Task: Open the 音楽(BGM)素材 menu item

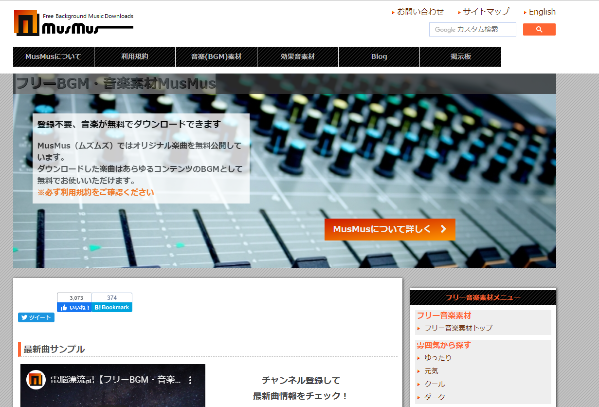Action: point(217,57)
